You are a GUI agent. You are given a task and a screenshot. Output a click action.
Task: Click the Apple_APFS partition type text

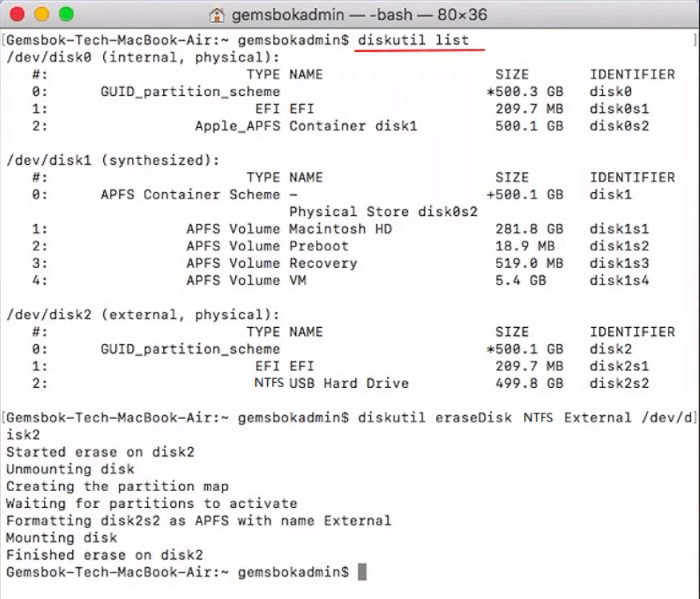tap(238, 126)
